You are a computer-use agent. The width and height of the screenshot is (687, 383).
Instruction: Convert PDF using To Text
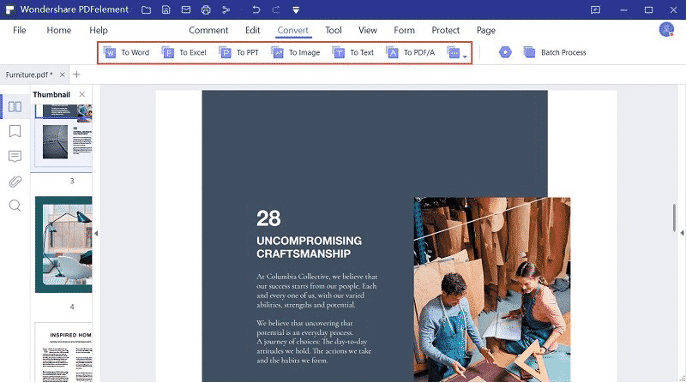pyautogui.click(x=353, y=53)
